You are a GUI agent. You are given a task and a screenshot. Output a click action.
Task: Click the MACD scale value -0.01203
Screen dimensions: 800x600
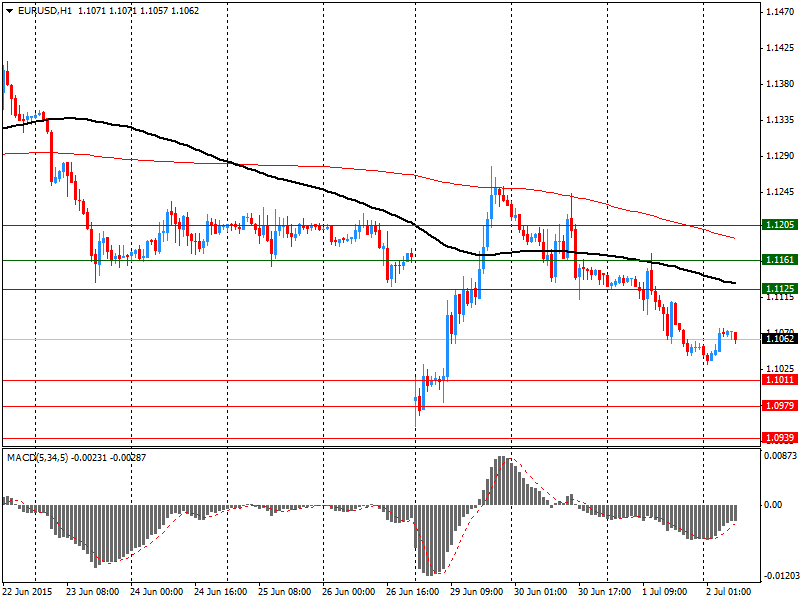[781, 576]
